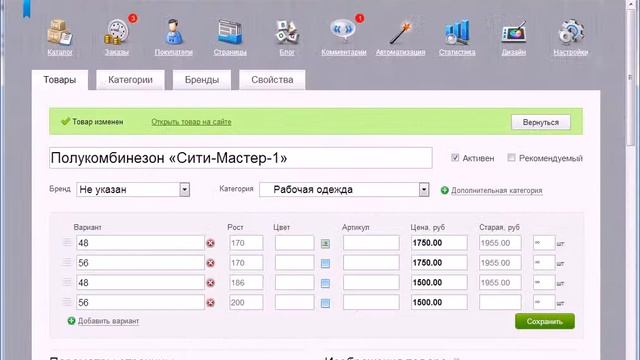Click the green plus icon beside Дополнительная категория
The width and height of the screenshot is (640, 360).
click(x=444, y=190)
